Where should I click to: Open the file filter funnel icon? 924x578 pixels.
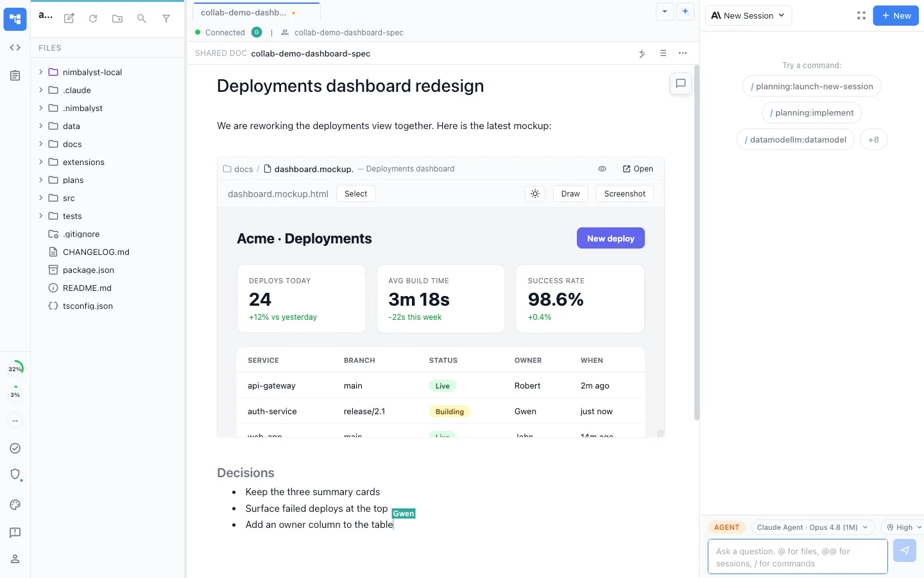pos(166,19)
